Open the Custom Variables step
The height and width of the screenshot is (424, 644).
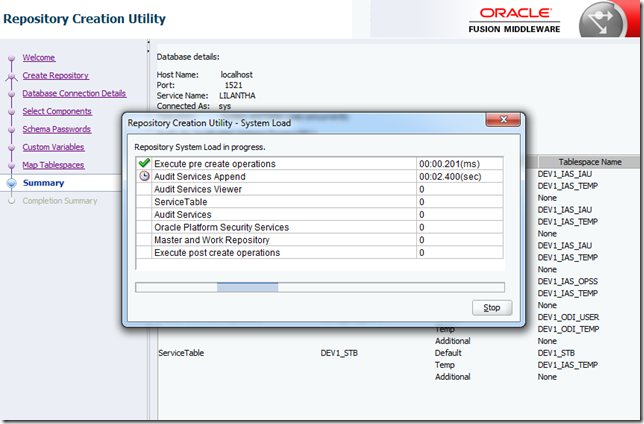click(53, 147)
